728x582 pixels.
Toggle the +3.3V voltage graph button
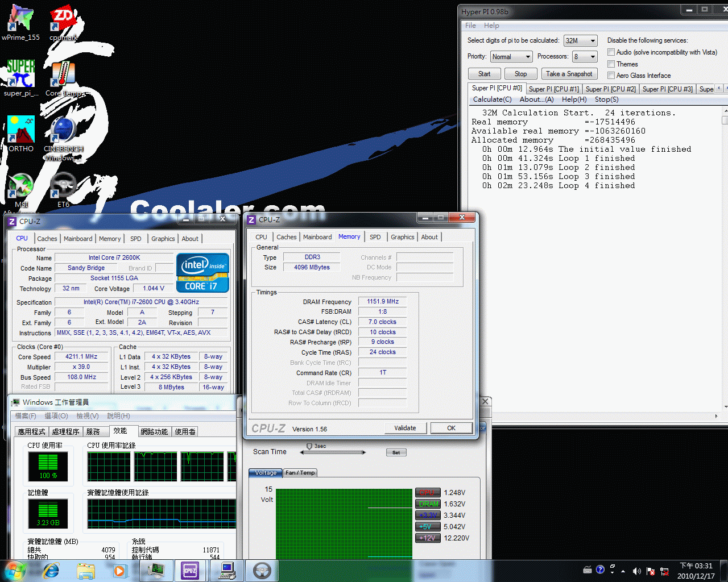tap(428, 516)
